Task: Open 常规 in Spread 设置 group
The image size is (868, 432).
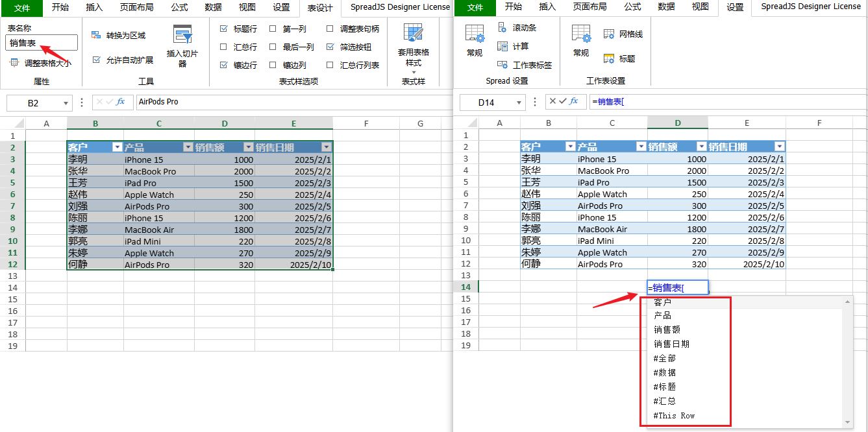Action: (x=474, y=38)
